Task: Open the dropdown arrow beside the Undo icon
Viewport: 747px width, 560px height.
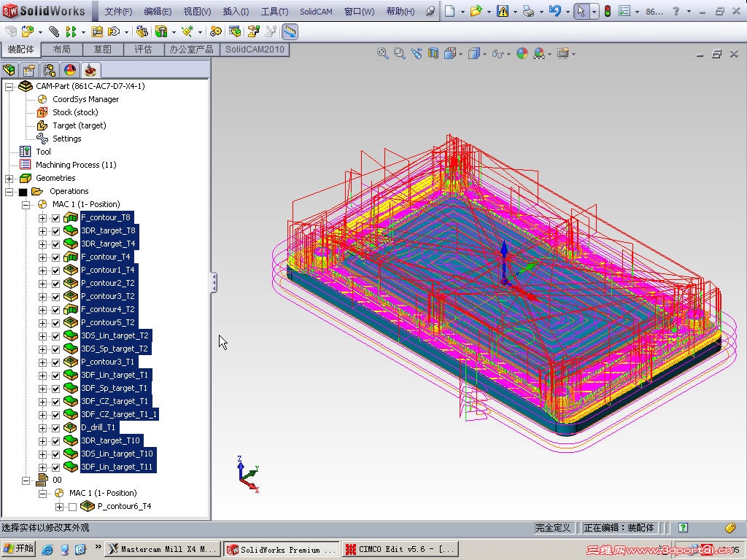Action: (x=568, y=12)
